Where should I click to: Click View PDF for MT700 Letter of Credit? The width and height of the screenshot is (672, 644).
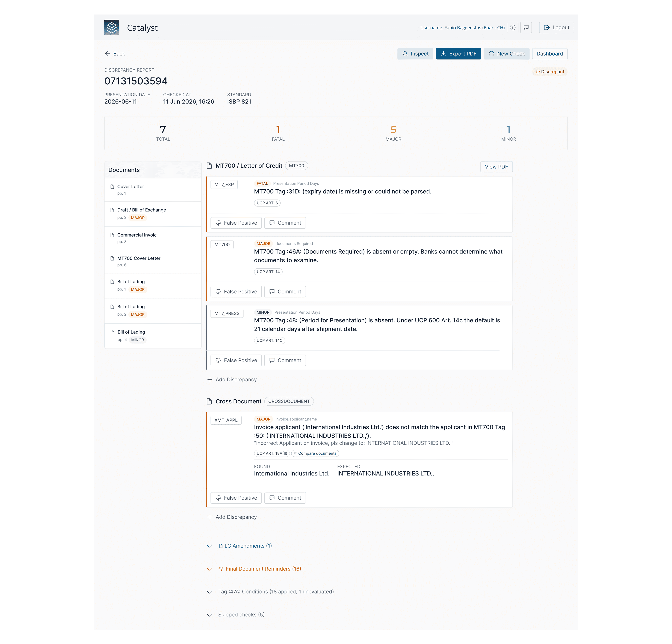click(x=496, y=167)
